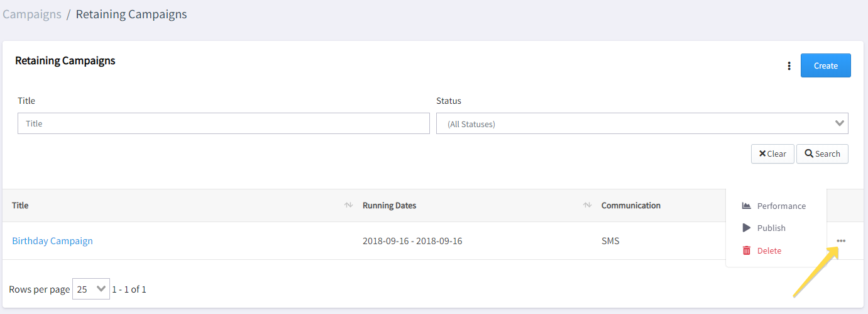Sort by Running Dates using sort arrows
868x314 pixels.
tap(588, 205)
